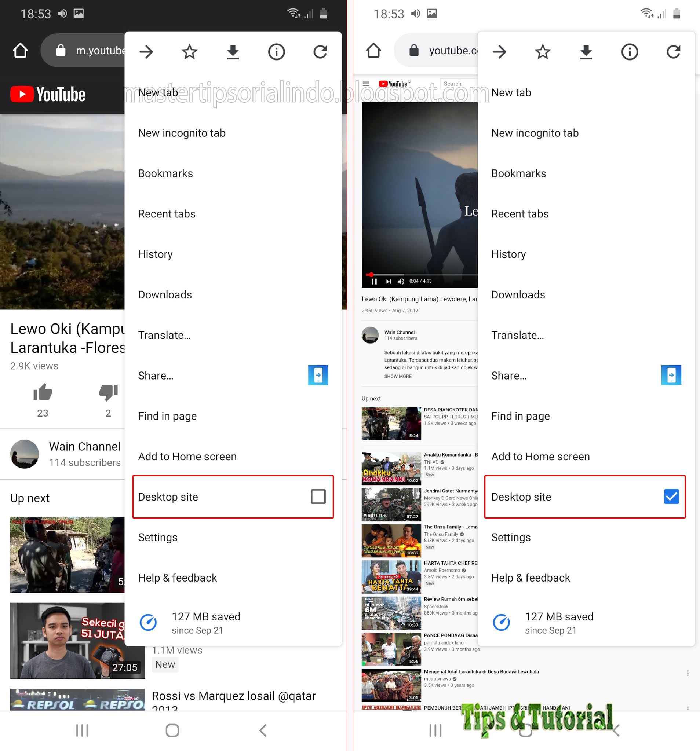
Task: Open Downloads in left phone menu
Action: click(233, 295)
